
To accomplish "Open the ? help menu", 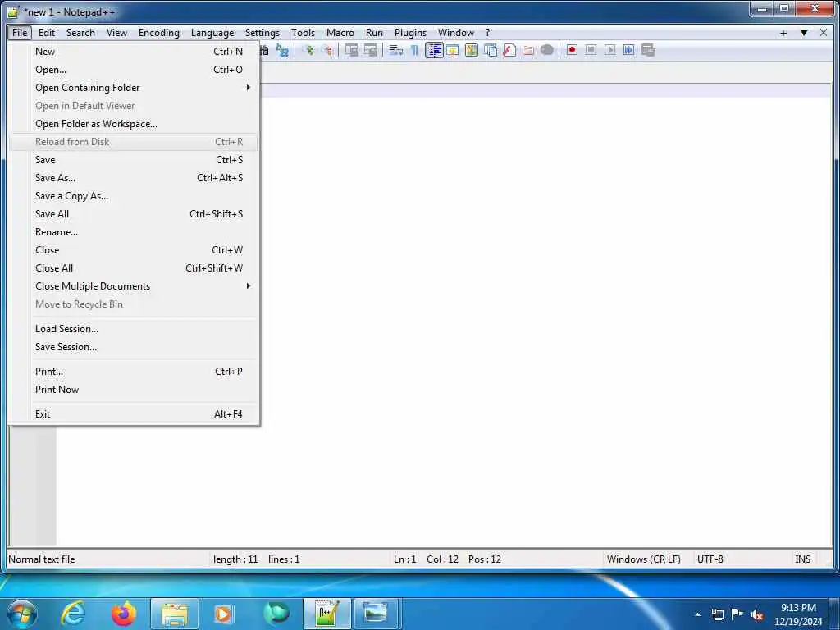I will 487,33.
